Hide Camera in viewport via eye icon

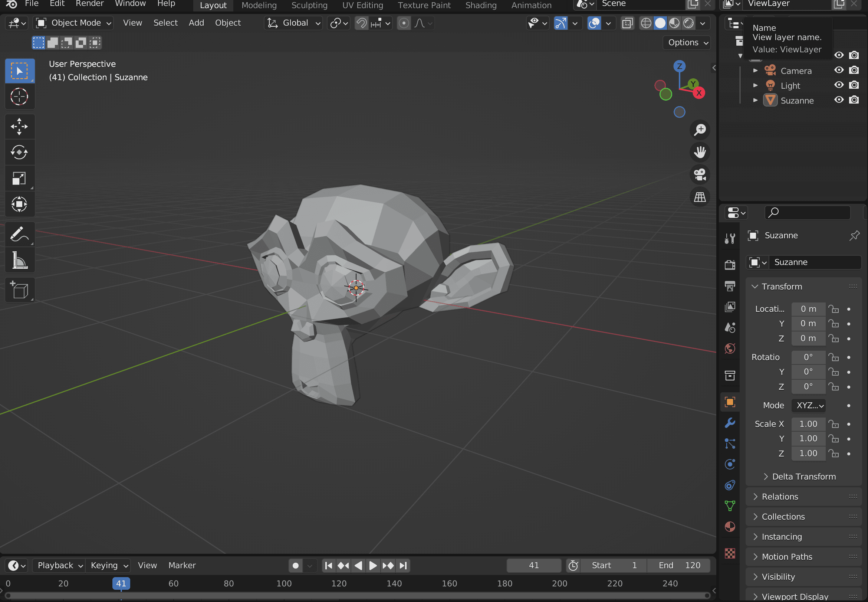click(839, 70)
